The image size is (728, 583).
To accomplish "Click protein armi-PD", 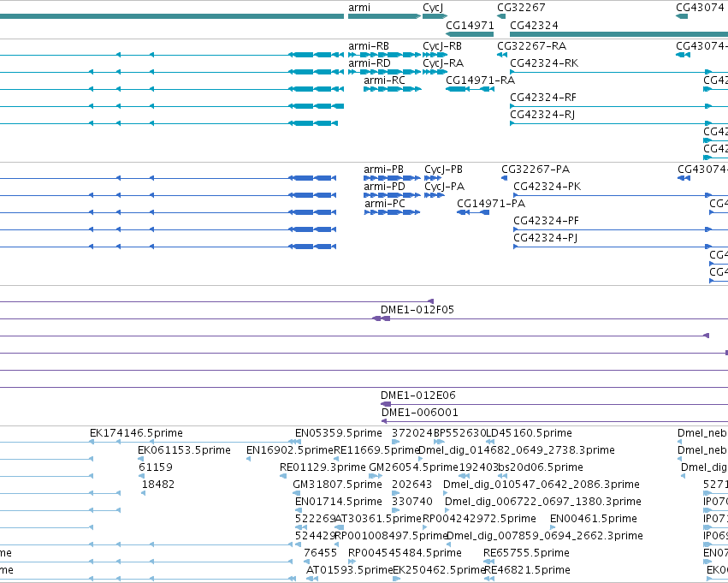I will [x=392, y=195].
